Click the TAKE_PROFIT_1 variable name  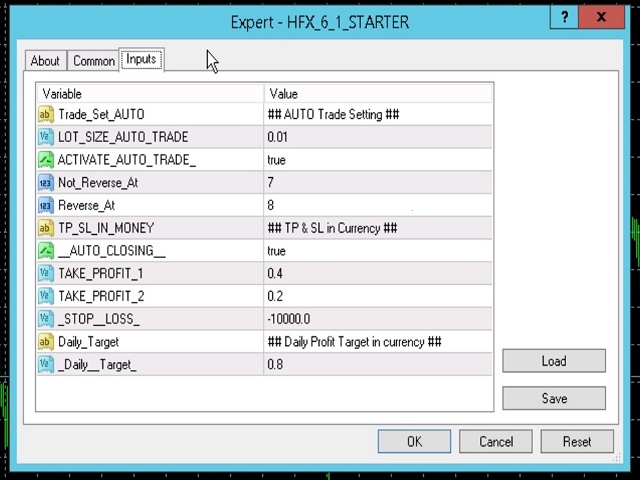click(x=101, y=273)
